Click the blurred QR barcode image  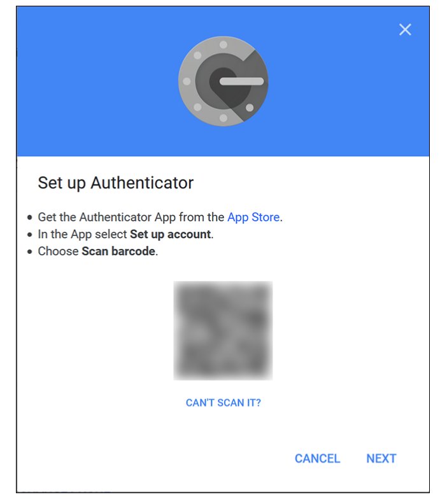click(223, 330)
